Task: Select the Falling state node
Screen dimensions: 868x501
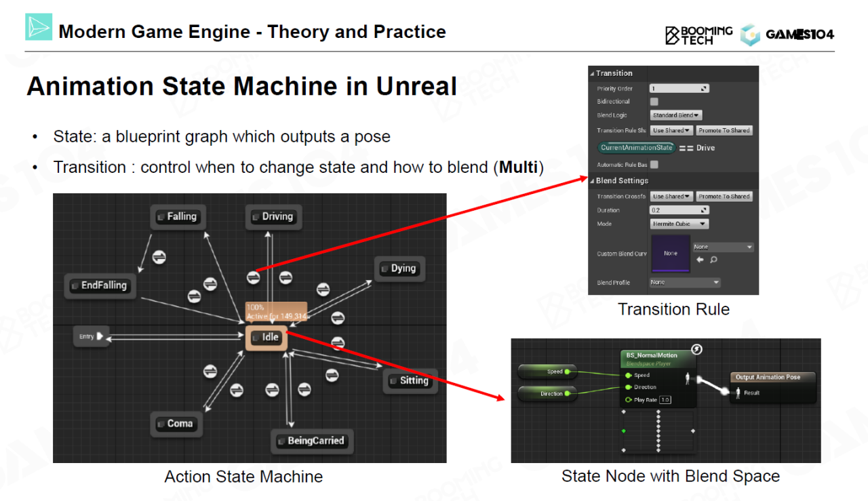Action: point(176,217)
